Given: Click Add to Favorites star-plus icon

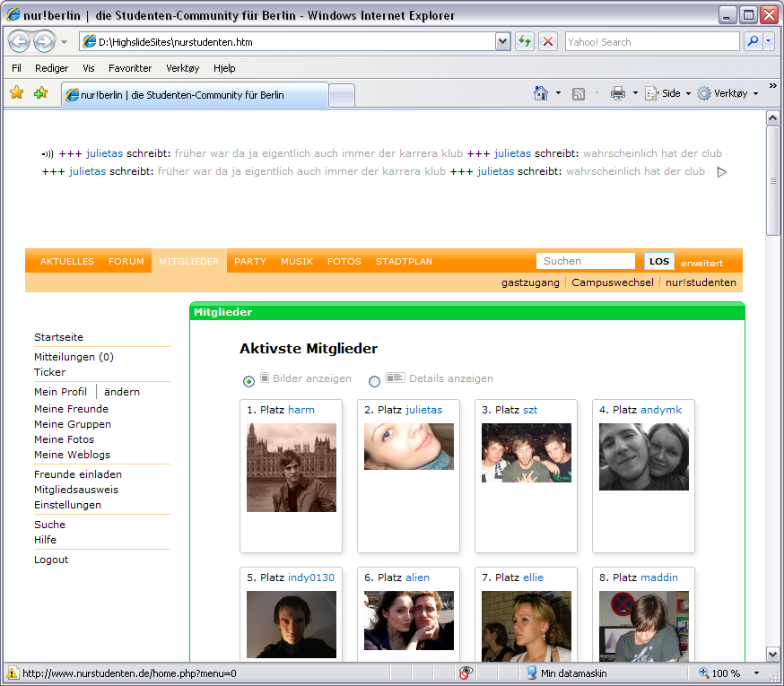Looking at the screenshot, I should (40, 92).
